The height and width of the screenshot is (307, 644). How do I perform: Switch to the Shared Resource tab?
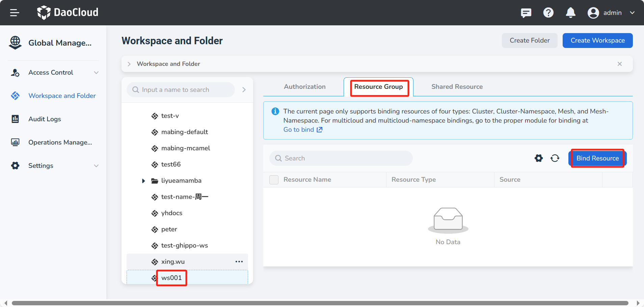(457, 87)
